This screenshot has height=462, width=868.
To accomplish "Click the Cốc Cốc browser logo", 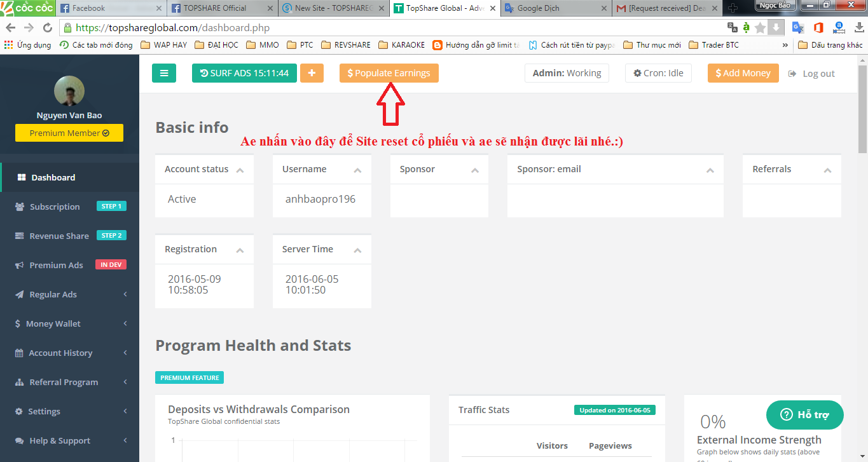I will point(27,8).
